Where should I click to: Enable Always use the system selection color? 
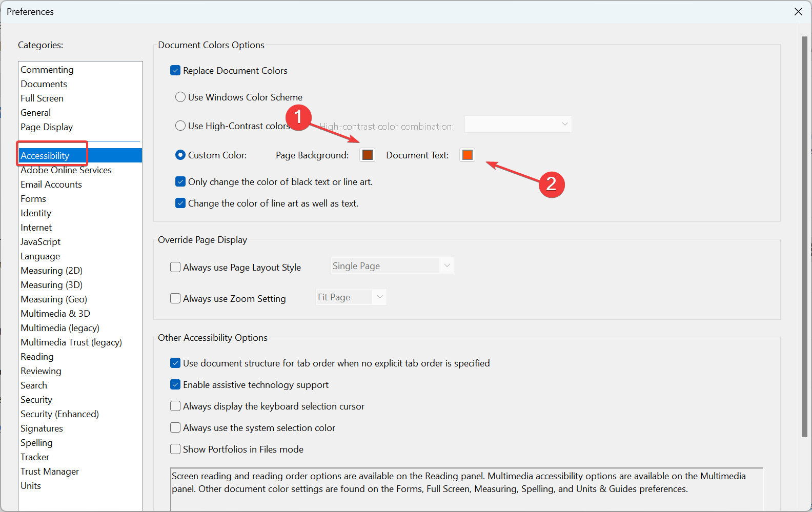[x=175, y=427]
